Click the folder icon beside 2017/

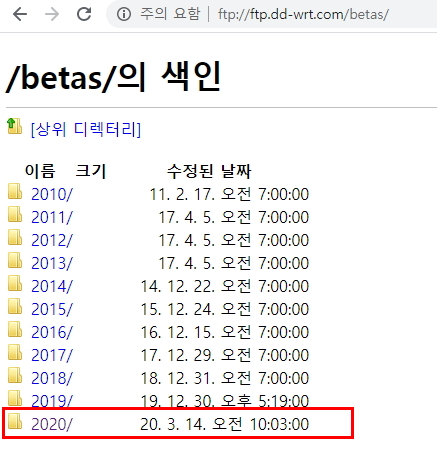(x=15, y=352)
